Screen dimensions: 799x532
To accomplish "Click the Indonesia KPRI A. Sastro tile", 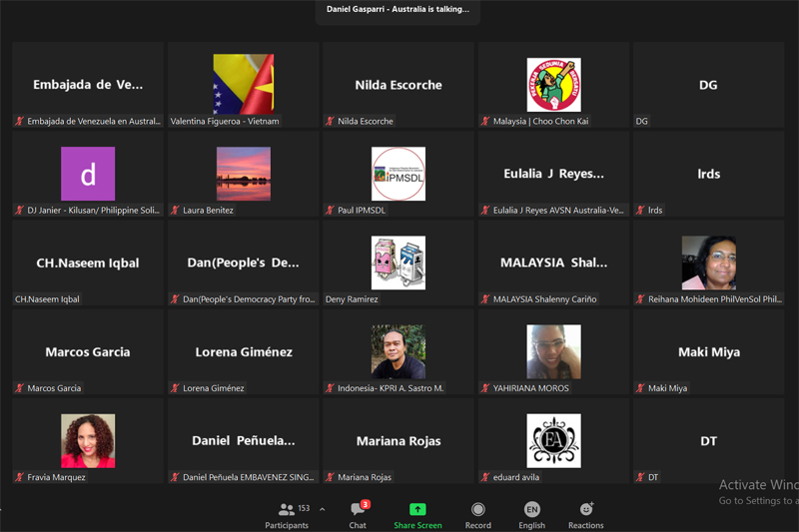I will [x=399, y=351].
